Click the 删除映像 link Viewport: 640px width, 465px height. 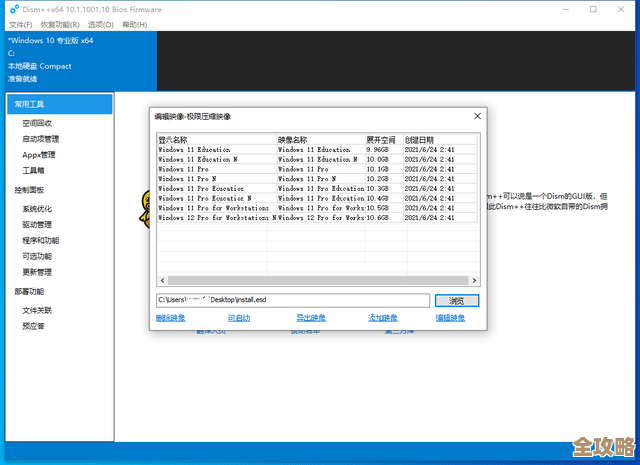(171, 318)
